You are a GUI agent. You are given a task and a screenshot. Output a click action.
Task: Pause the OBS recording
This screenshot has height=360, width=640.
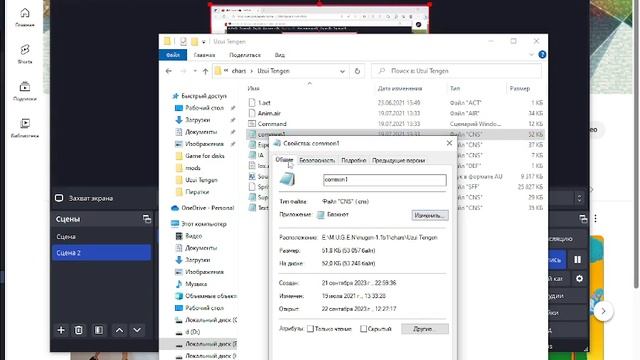click(x=578, y=260)
